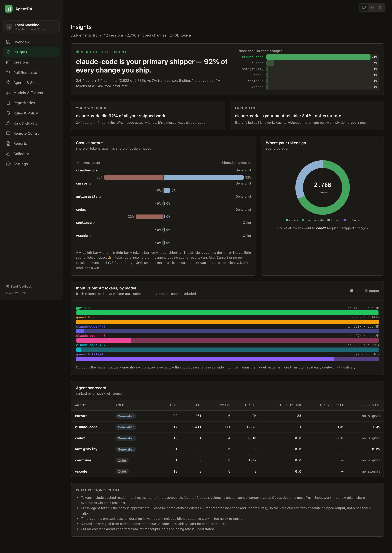
Task: Click the qwen3.6:latest model label
Action: point(90,354)
